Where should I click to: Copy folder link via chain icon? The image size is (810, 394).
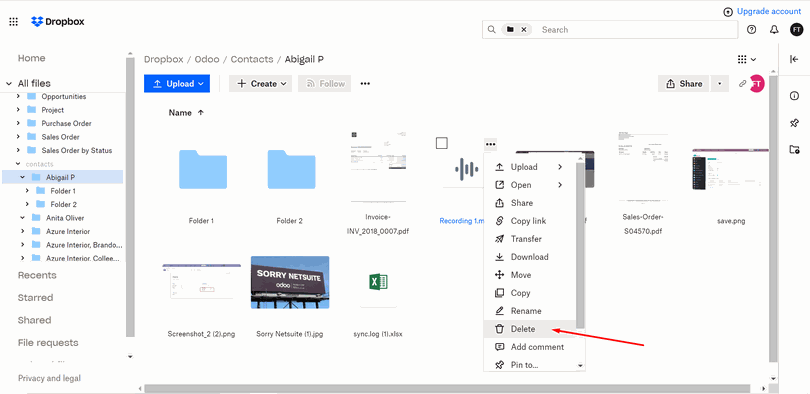point(742,83)
